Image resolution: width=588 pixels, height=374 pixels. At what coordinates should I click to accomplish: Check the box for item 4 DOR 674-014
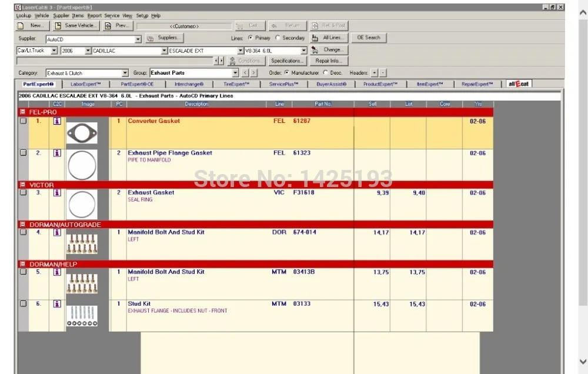pyautogui.click(x=24, y=232)
